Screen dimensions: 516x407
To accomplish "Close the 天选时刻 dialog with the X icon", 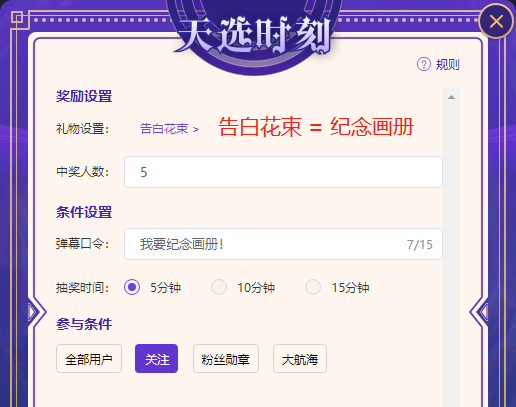I will tap(496, 22).
